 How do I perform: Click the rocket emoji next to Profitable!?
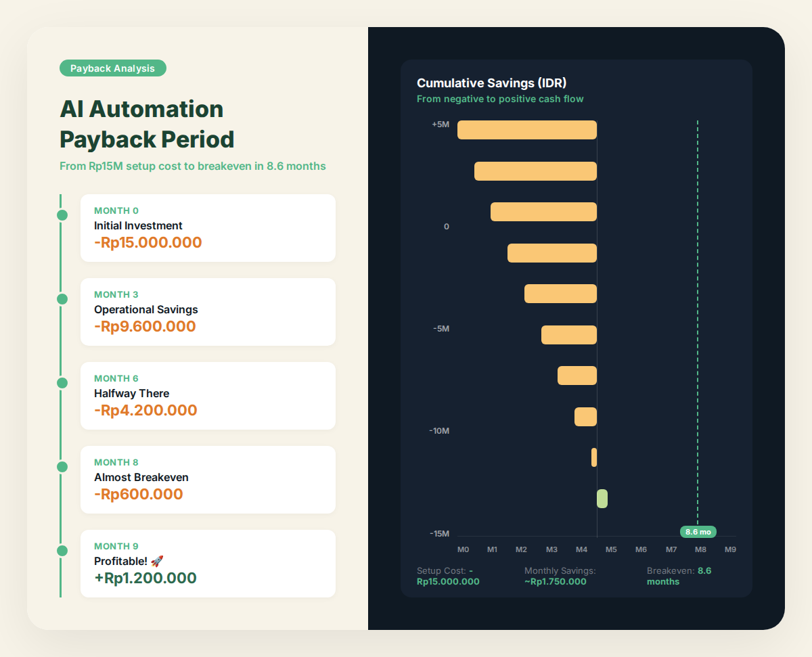pyautogui.click(x=157, y=561)
